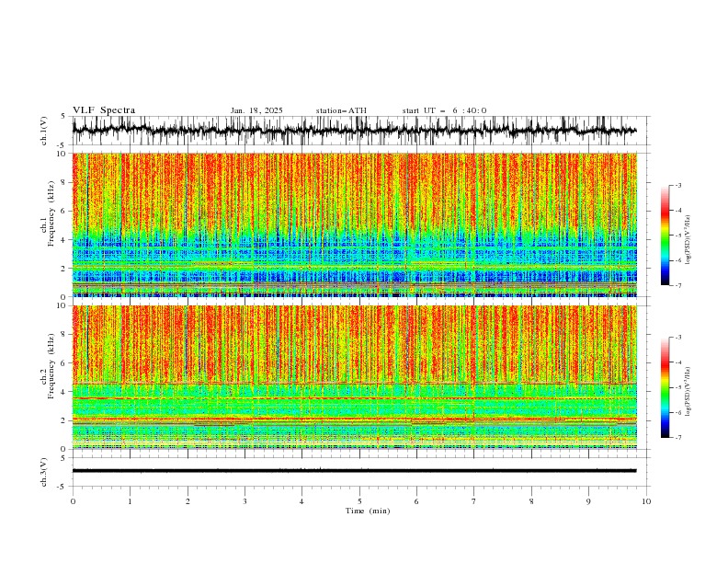Click time axis tick label '5'
The width and height of the screenshot is (728, 563).
(x=359, y=501)
